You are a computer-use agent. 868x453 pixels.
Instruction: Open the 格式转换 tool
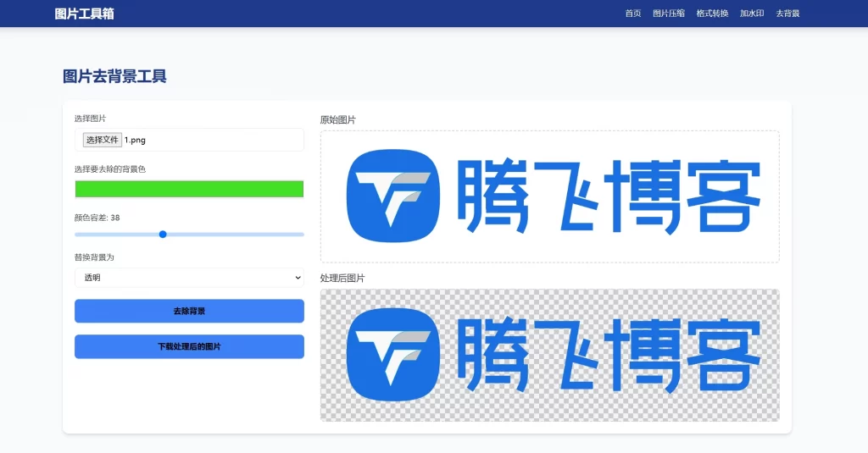(712, 14)
